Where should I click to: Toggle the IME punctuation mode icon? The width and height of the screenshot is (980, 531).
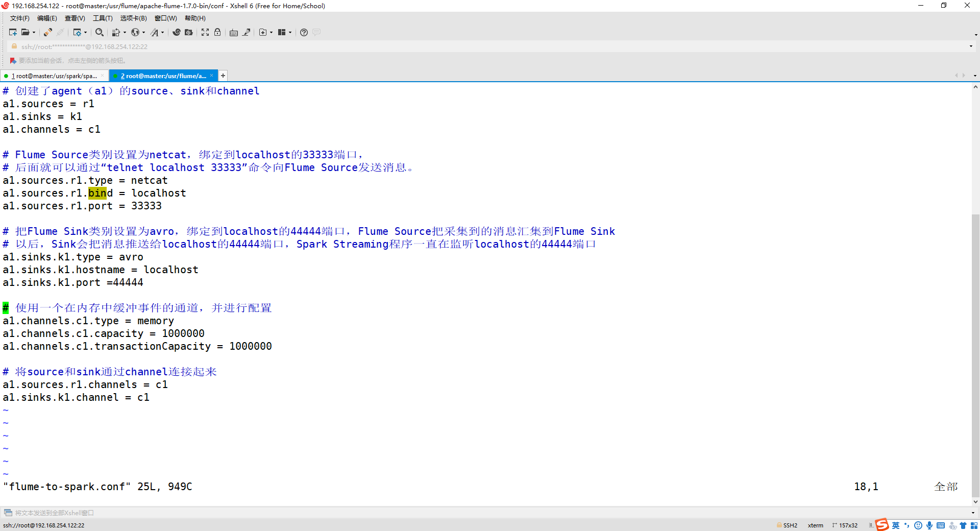click(x=907, y=525)
